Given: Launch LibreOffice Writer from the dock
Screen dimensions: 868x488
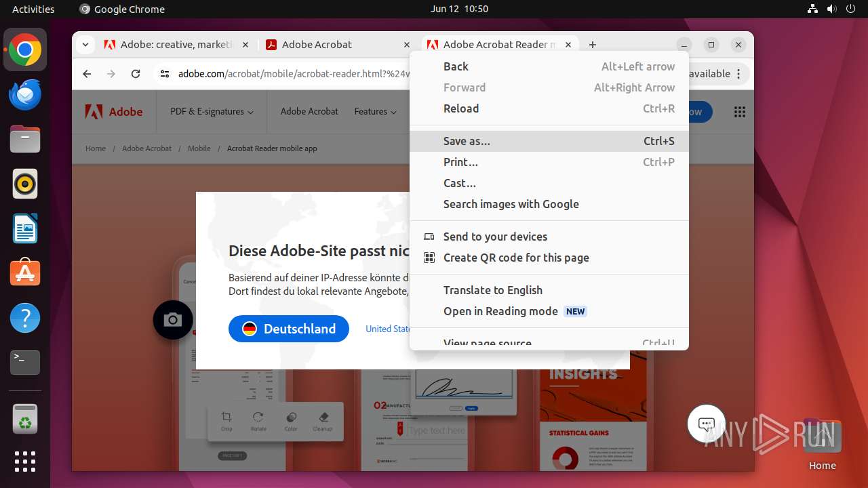Looking at the screenshot, I should click(25, 228).
